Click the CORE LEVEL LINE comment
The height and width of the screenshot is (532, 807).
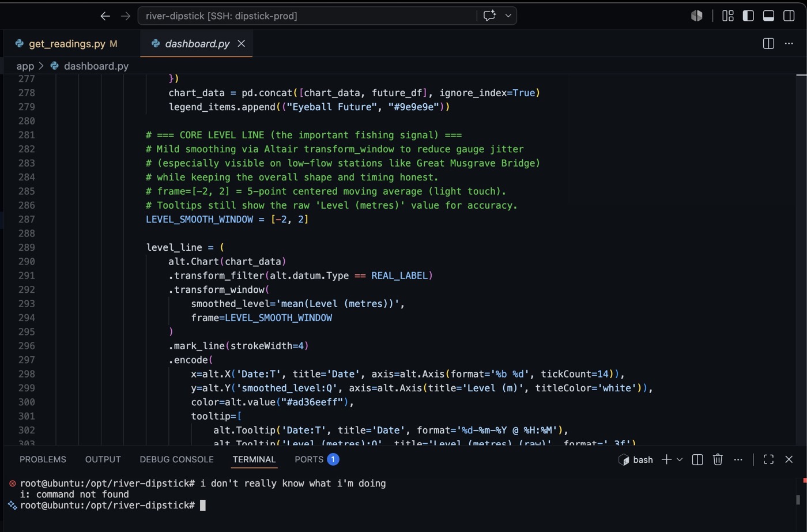304,135
